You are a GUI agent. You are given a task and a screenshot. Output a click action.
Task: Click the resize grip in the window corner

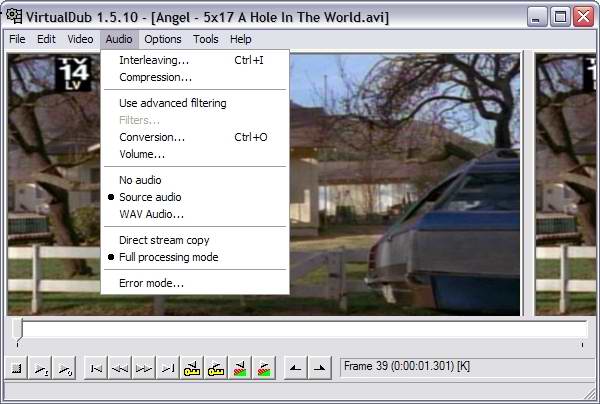(x=591, y=394)
